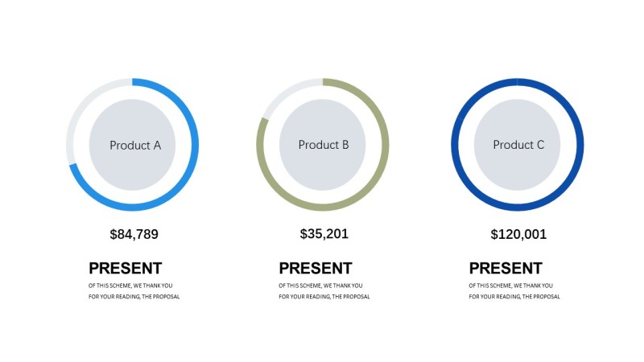Select "OF THIS SCHEME" line under Product B
Image resolution: width=644 pixels, height=362 pixels.
[320, 286]
